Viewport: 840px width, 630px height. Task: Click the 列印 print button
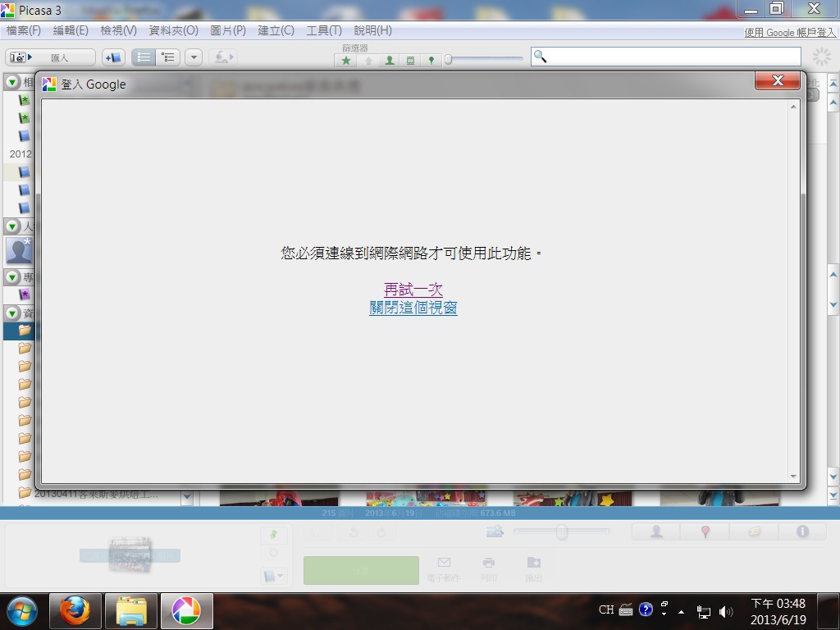coord(489,569)
